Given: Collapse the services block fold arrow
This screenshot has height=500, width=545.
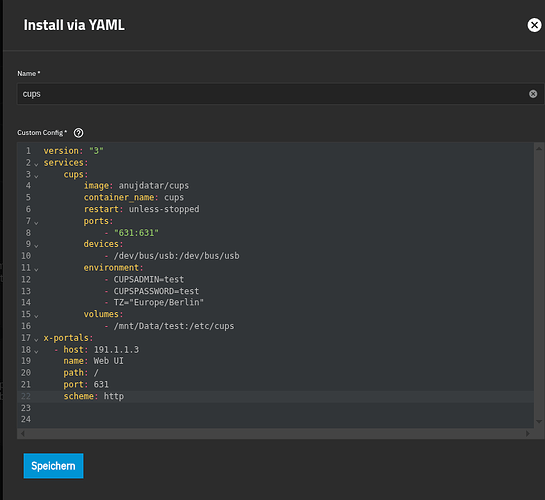Looking at the screenshot, I should (x=36, y=164).
